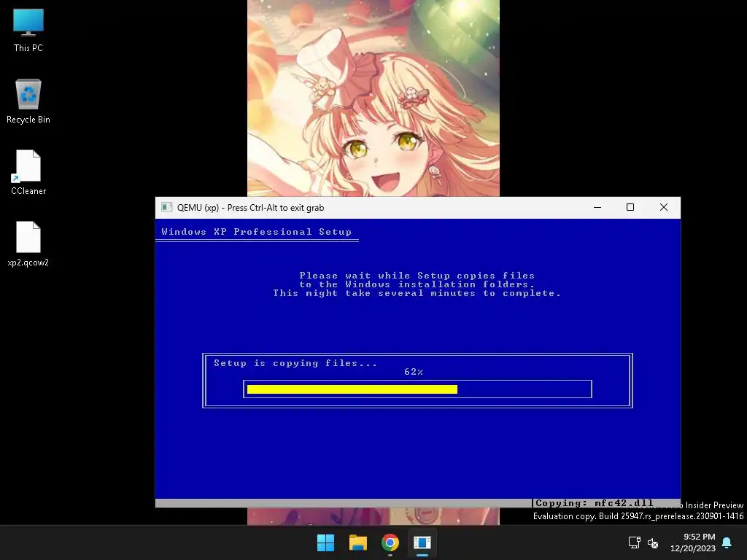The height and width of the screenshot is (560, 747).
Task: Select the This PC desktop icon
Action: [28, 30]
